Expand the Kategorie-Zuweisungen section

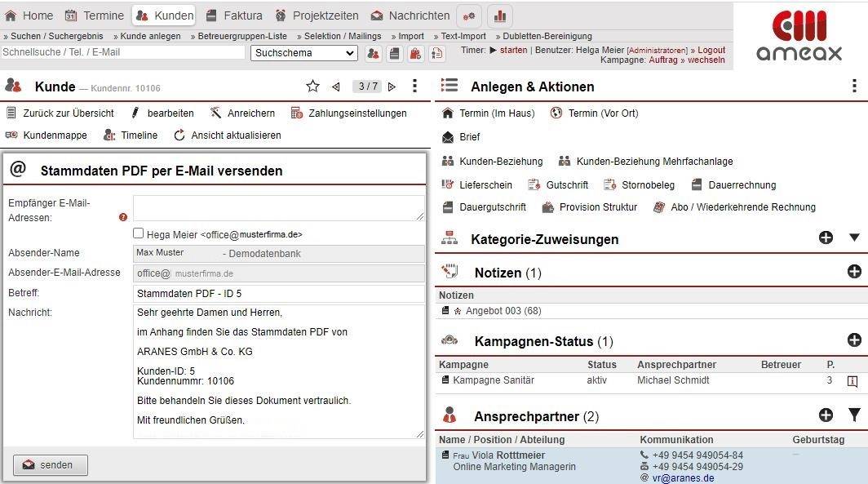(854, 238)
